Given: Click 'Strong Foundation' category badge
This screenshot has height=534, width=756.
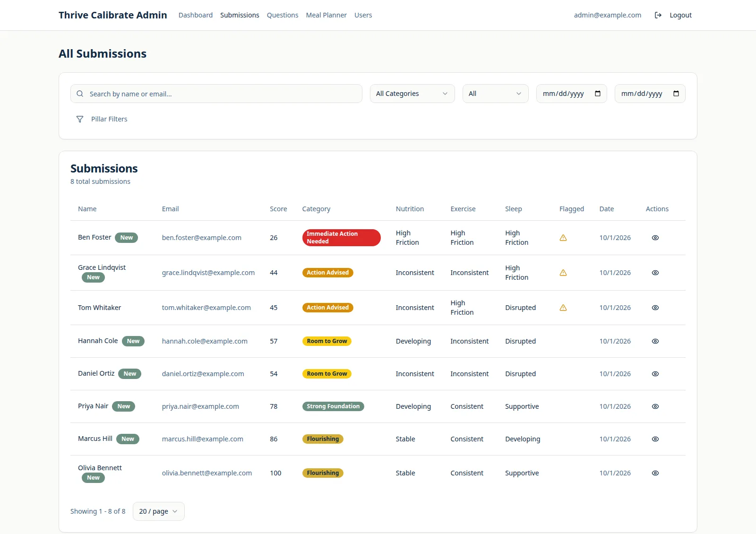Looking at the screenshot, I should (333, 406).
